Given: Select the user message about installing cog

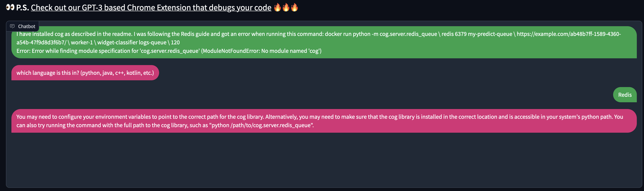Looking at the screenshot, I should (x=324, y=42).
